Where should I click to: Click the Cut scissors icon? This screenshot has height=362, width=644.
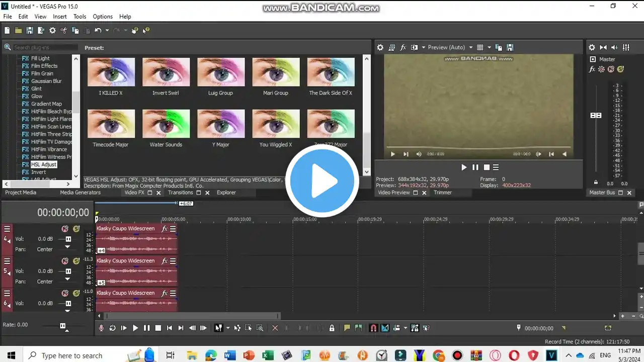coord(64,31)
